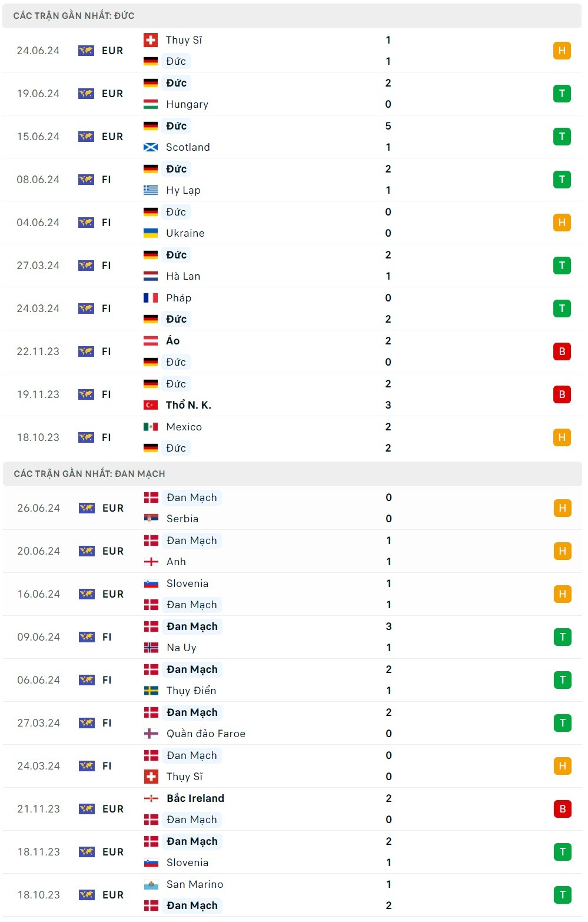Click the orange H badge for Đan Mạch vs Serbia
The width and height of the screenshot is (588, 922).
click(563, 508)
